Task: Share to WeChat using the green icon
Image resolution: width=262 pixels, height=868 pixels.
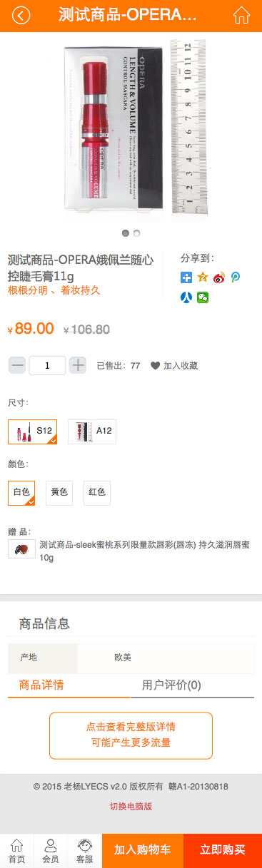Action: (x=203, y=297)
